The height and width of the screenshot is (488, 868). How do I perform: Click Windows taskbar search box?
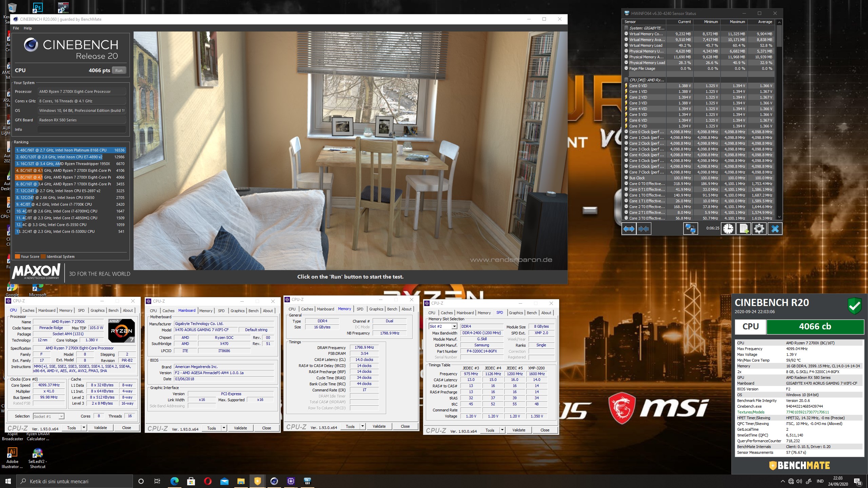tap(75, 481)
